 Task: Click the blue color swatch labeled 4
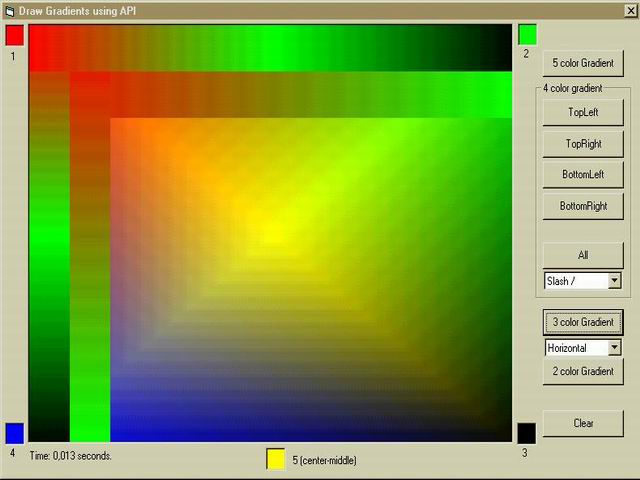click(14, 433)
